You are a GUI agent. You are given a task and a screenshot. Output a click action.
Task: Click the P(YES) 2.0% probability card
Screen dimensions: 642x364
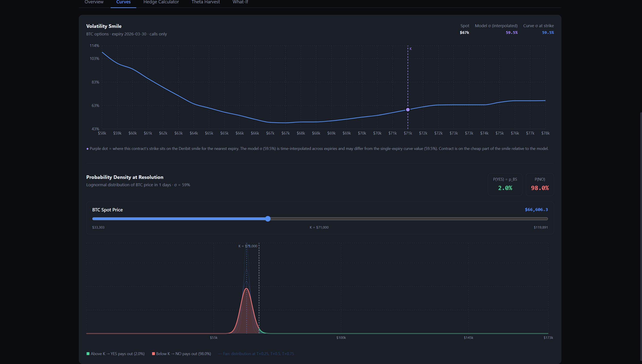coord(505,184)
